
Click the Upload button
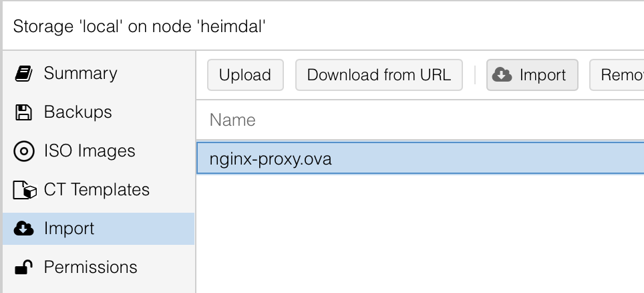(245, 75)
